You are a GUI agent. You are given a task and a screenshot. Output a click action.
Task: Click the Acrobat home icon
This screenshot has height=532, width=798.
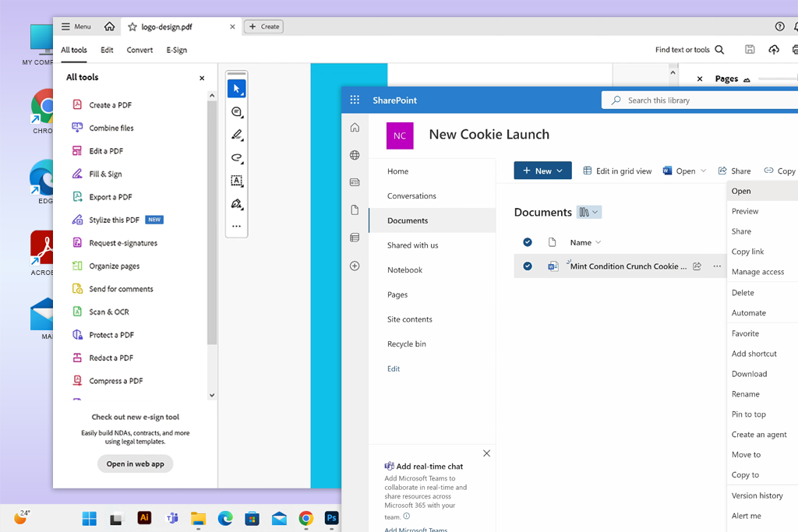(109, 26)
